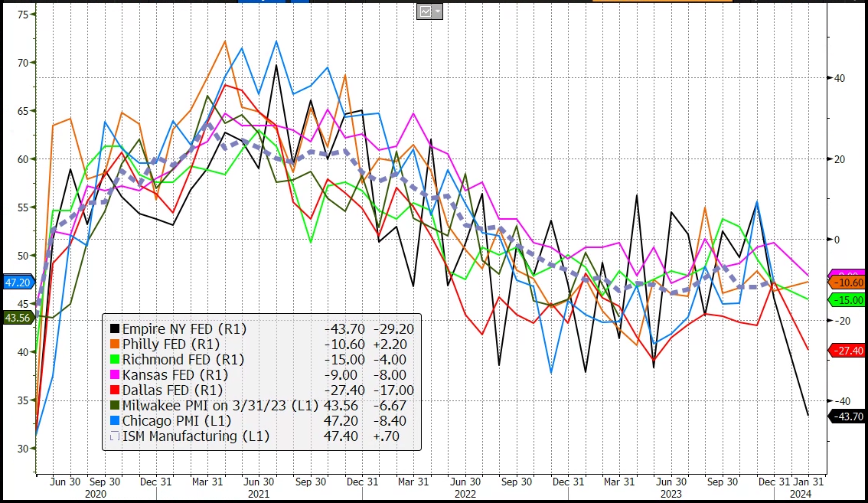Screen dimensions: 868x503
Task: Click the dashed ISM Manufacturing legend swatch
Action: point(115,436)
